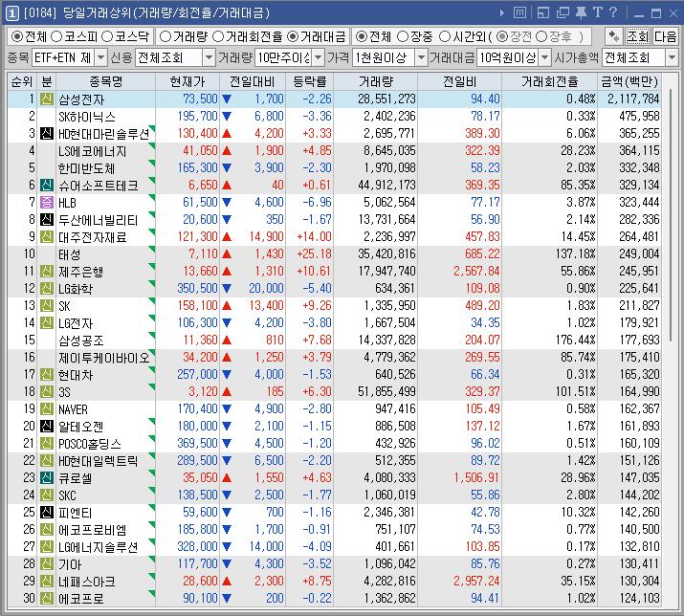Sort by 금액(백만) column header
This screenshot has width=684, height=616.
629,81
